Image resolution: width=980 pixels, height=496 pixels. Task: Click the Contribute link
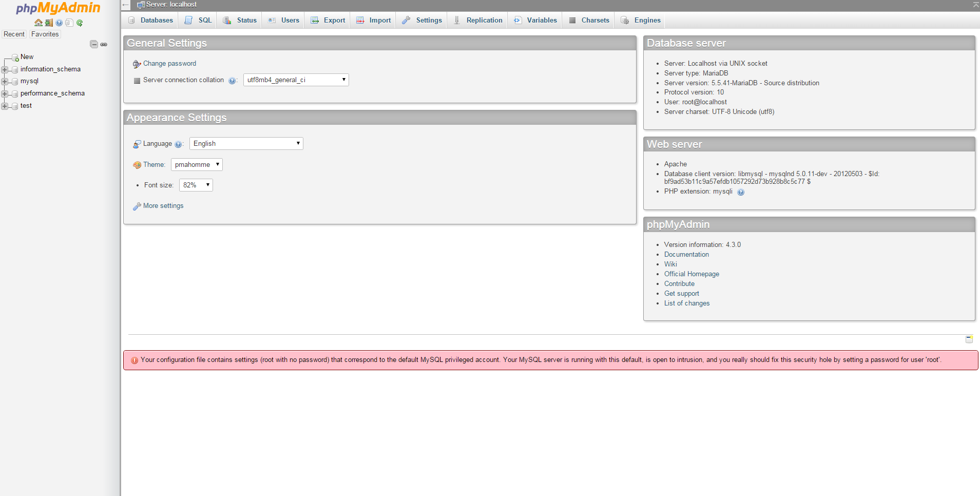tap(679, 283)
